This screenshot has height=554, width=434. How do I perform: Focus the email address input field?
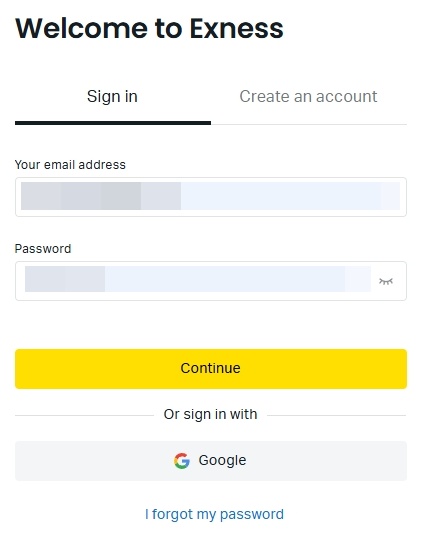[x=211, y=197]
